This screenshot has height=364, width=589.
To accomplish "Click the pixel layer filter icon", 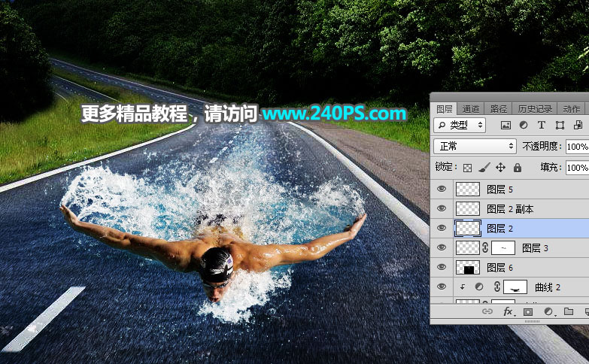I will click(x=506, y=125).
